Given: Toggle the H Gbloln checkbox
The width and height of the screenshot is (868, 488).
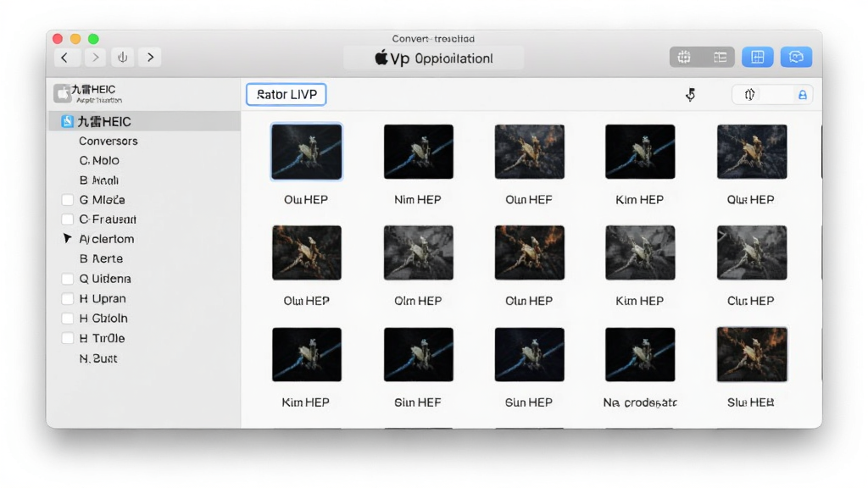Looking at the screenshot, I should [68, 319].
